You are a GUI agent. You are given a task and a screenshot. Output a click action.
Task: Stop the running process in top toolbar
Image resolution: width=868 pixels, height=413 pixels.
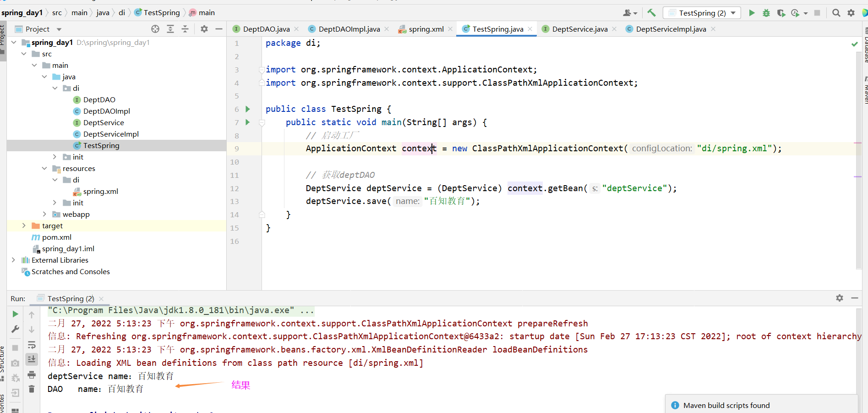[817, 13]
